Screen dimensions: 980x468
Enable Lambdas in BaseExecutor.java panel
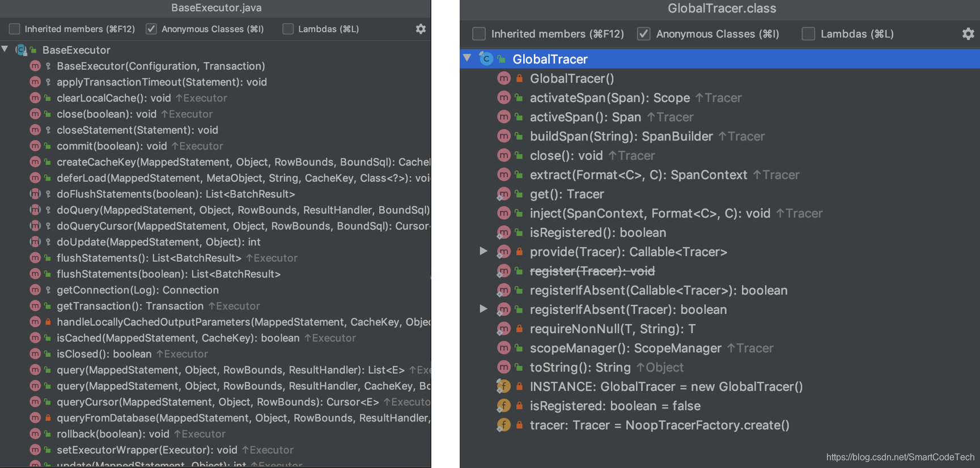click(x=288, y=29)
